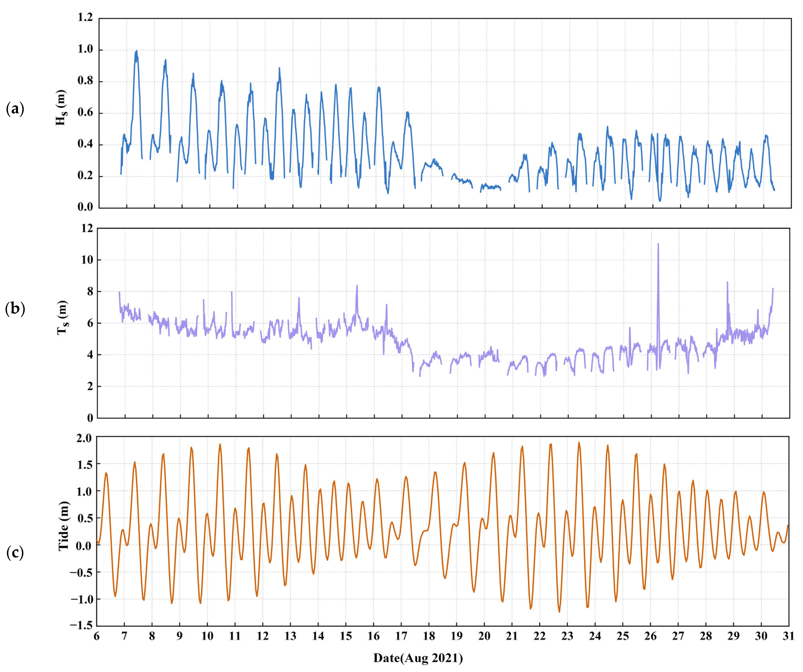803x672 pixels.
Task: Click date tick 30 on the bottom axis
Action: coord(761,636)
